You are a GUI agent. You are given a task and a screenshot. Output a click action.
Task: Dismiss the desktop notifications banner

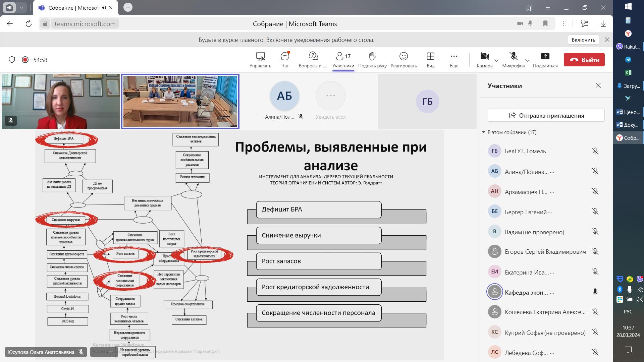coord(607,40)
